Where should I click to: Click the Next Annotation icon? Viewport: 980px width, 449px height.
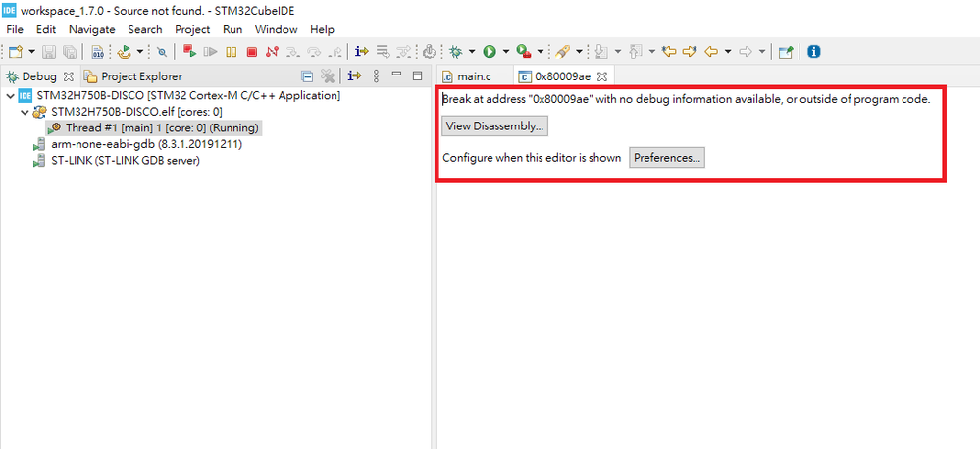coord(600,52)
